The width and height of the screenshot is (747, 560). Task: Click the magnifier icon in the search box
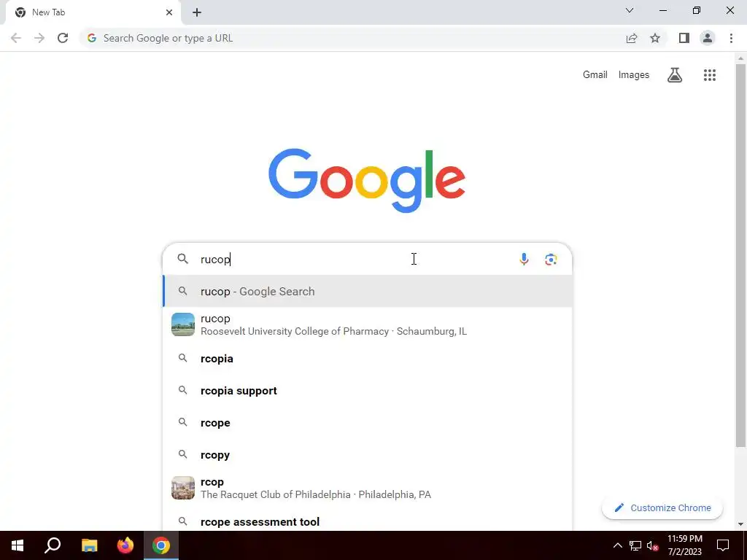pos(183,259)
